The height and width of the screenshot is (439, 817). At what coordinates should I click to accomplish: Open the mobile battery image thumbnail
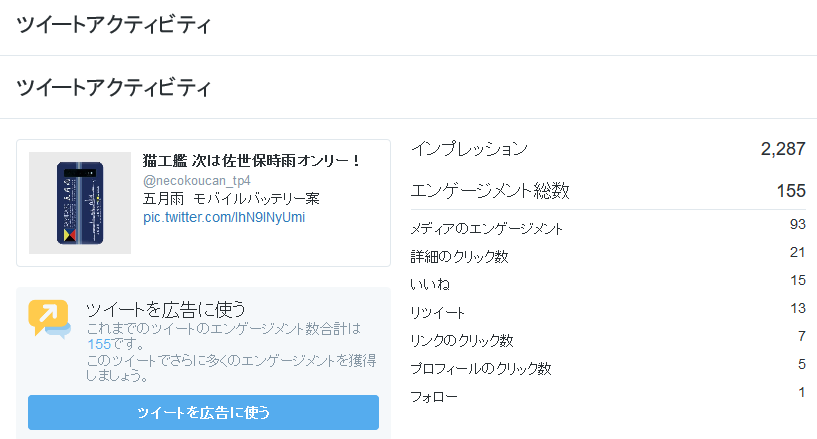(80, 203)
